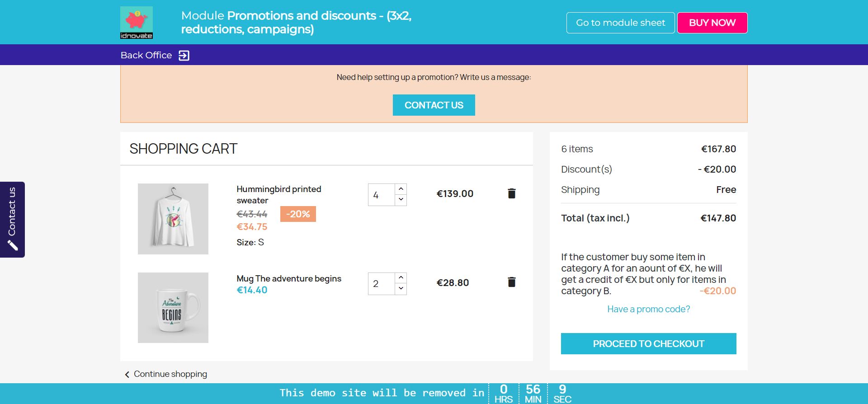Open the Mug The adventure begins link
The width and height of the screenshot is (868, 404).
[x=289, y=278]
